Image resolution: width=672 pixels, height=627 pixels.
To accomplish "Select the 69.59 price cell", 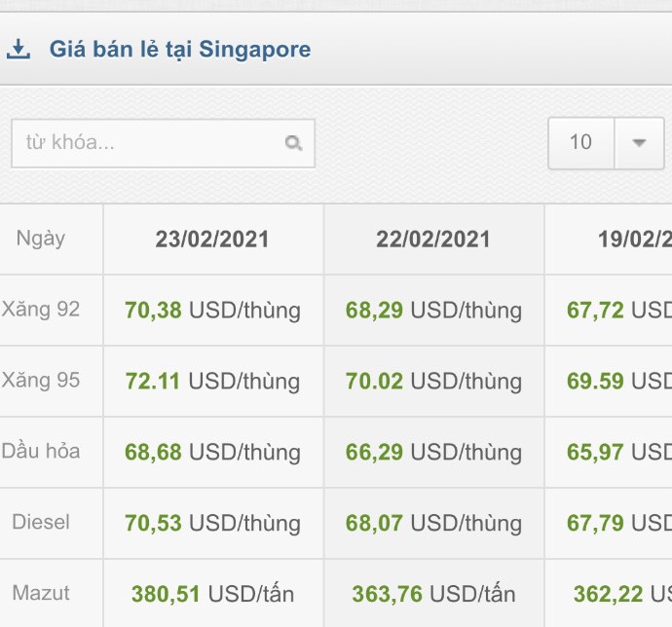I will pyautogui.click(x=609, y=381).
